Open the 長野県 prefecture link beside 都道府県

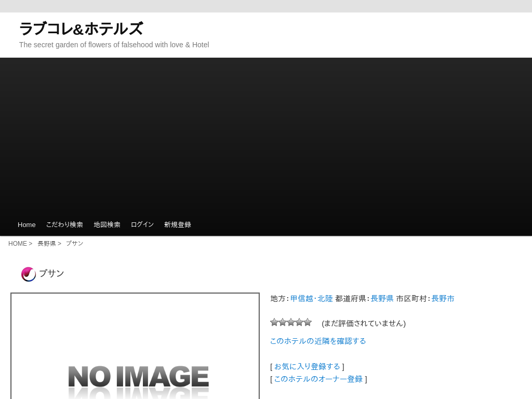click(x=382, y=299)
